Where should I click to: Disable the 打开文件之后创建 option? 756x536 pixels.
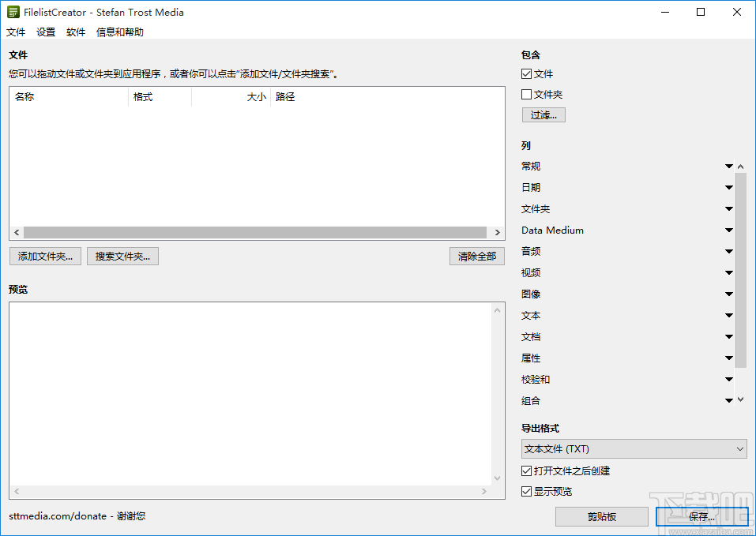[526, 470]
